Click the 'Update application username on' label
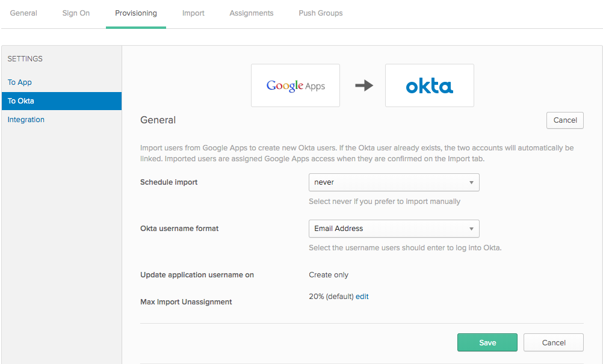This screenshot has height=364, width=603. point(197,275)
